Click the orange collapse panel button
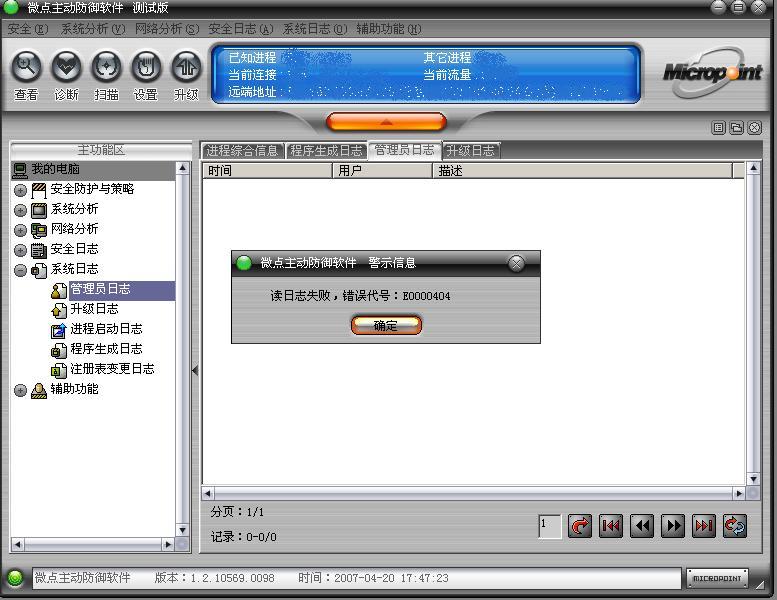The image size is (777, 600). [x=386, y=122]
